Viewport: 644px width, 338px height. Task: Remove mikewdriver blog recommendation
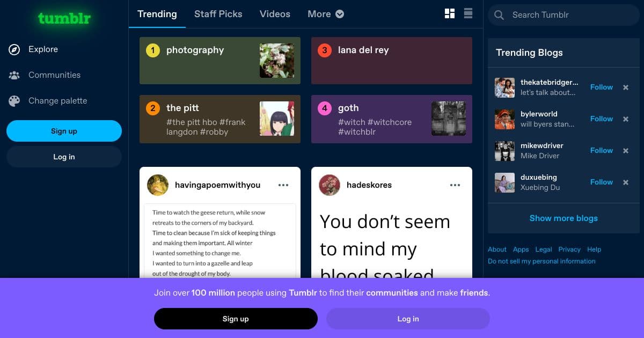point(625,151)
